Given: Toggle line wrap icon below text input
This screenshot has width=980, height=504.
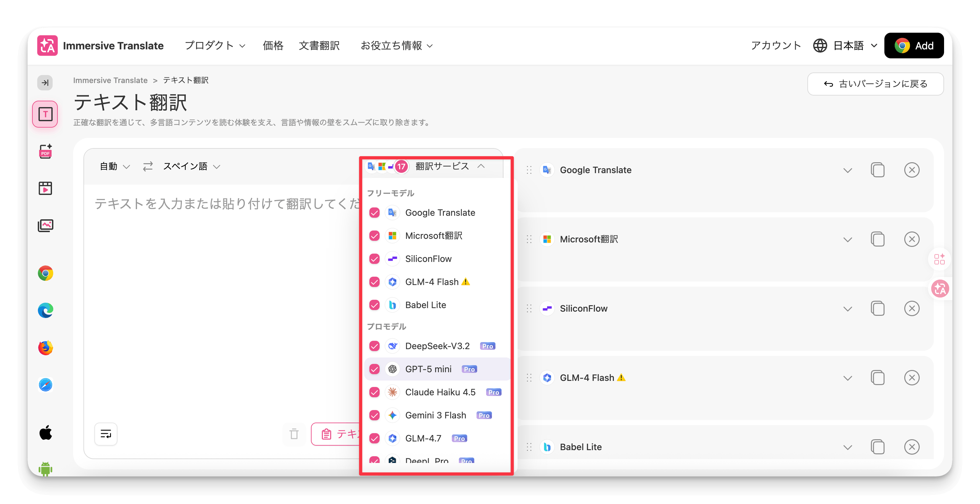Looking at the screenshot, I should (106, 434).
